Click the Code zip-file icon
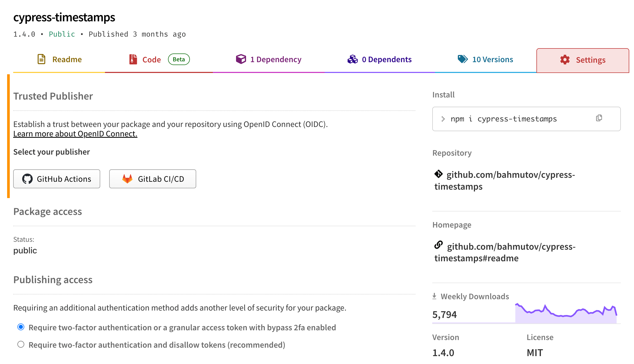The width and height of the screenshot is (634, 364). click(x=133, y=59)
